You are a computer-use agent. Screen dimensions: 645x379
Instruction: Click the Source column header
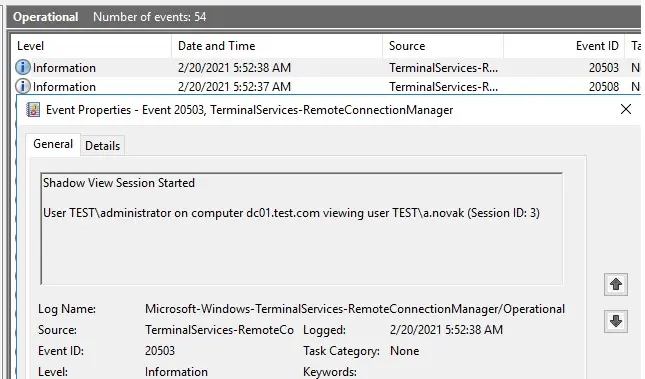point(443,46)
